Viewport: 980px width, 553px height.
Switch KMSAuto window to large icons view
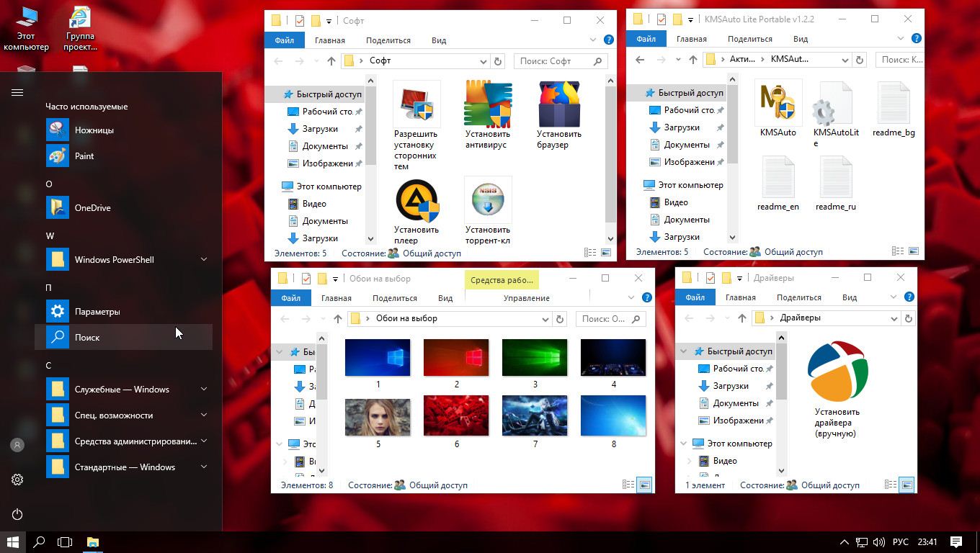coord(914,251)
